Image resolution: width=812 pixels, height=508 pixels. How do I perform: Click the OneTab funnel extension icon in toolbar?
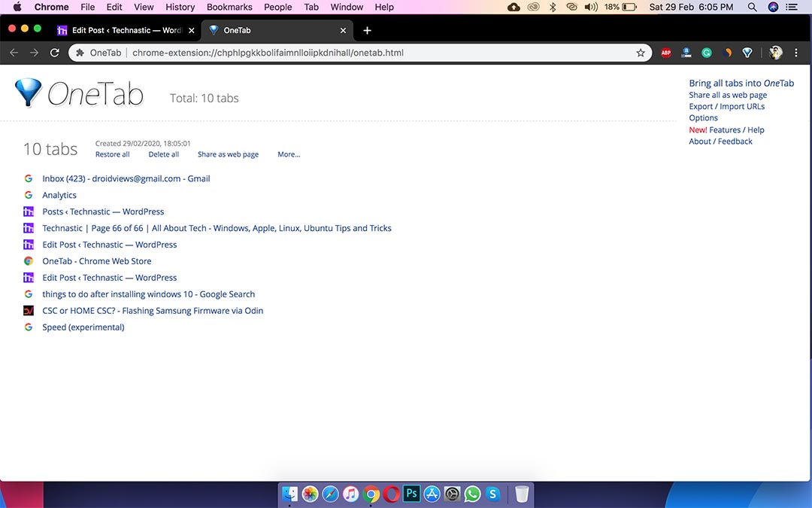[x=747, y=53]
